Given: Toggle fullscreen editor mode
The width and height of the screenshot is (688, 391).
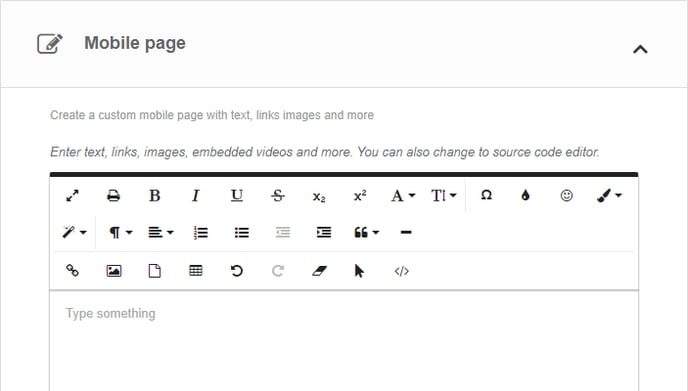Looking at the screenshot, I should pyautogui.click(x=72, y=195).
